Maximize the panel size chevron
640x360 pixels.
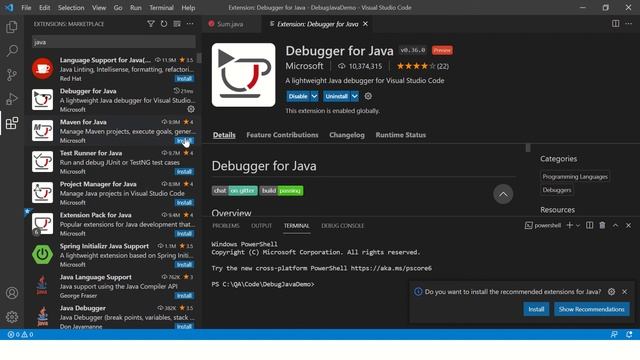(x=616, y=225)
